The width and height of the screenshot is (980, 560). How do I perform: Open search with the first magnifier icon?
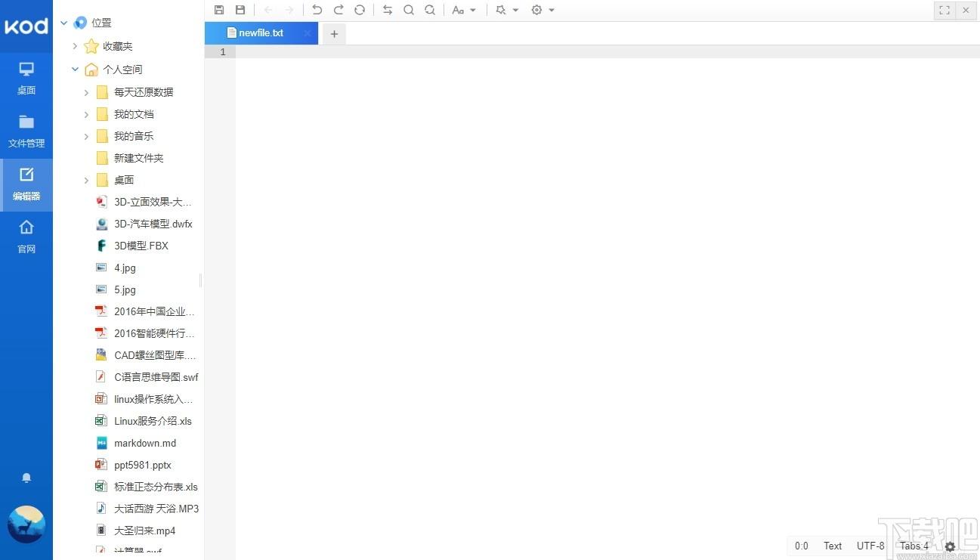pyautogui.click(x=409, y=10)
